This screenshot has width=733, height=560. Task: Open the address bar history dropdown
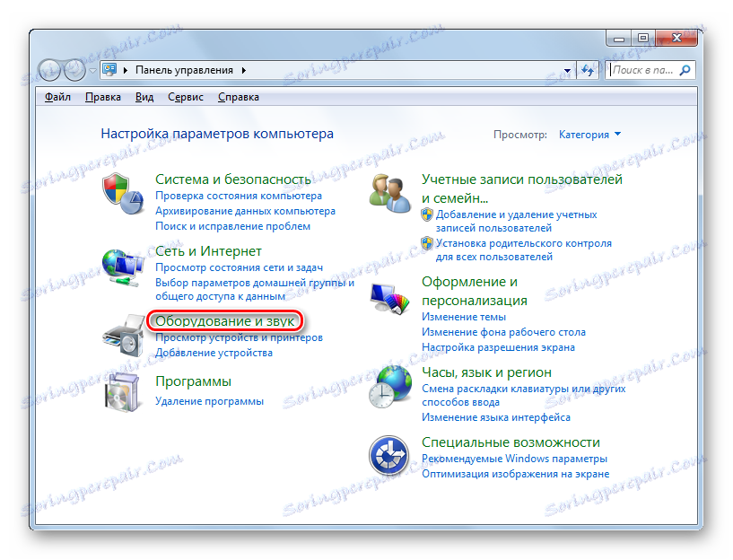click(566, 69)
